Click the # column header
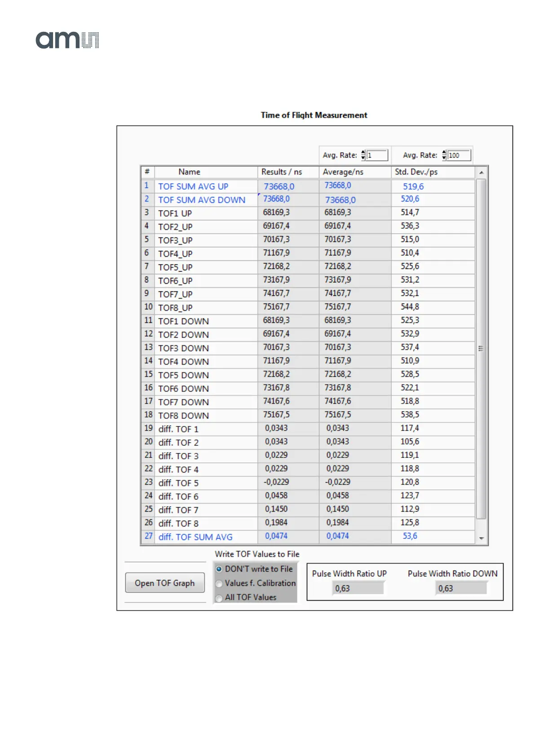Image resolution: width=535 pixels, height=756 pixels. 147,172
